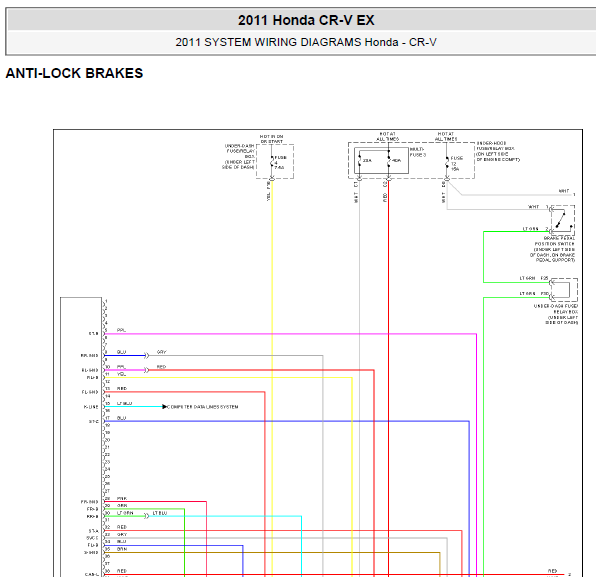Viewport: 596px width, 577px height.
Task: Click the fuse symbol inside the FUSE 12 box
Action: tap(447, 163)
